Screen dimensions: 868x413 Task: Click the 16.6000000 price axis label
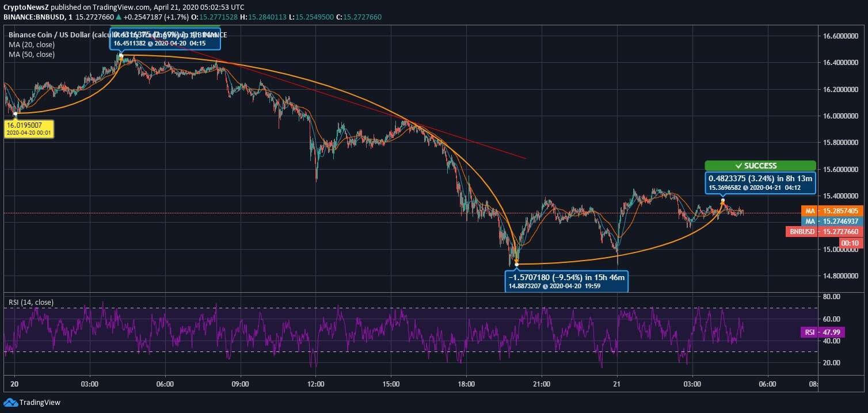(842, 36)
